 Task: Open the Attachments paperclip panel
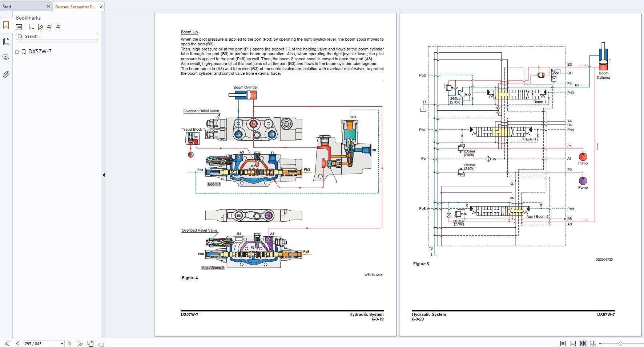(6, 74)
